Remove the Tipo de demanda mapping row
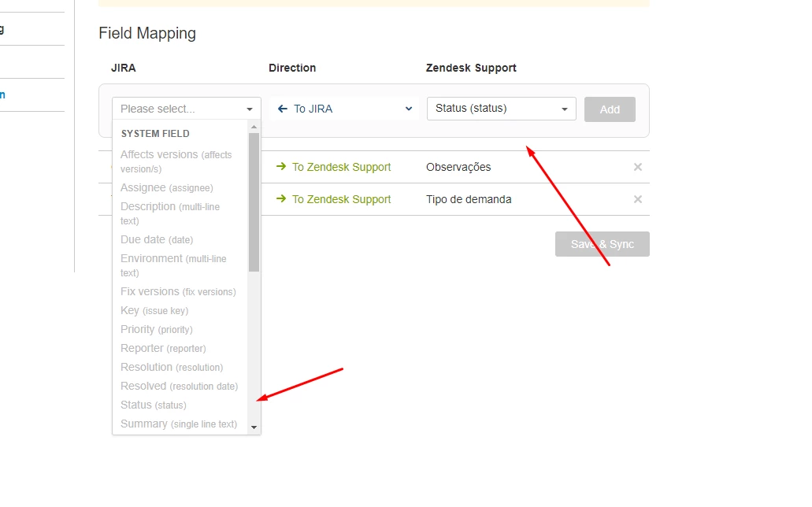 tap(638, 199)
